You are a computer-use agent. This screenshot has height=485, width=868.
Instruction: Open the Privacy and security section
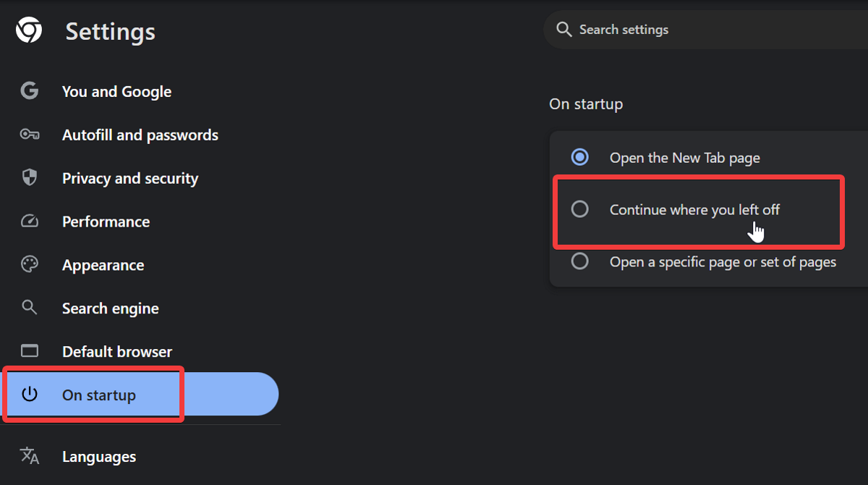(x=129, y=177)
